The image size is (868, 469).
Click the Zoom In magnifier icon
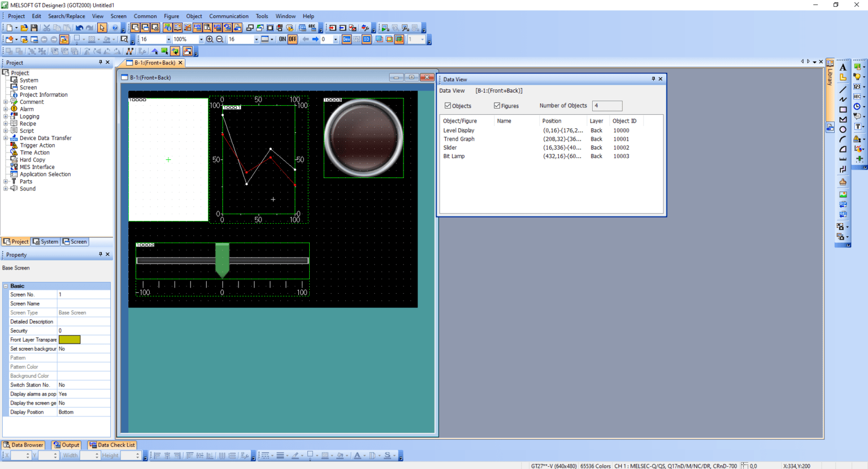[x=210, y=39]
